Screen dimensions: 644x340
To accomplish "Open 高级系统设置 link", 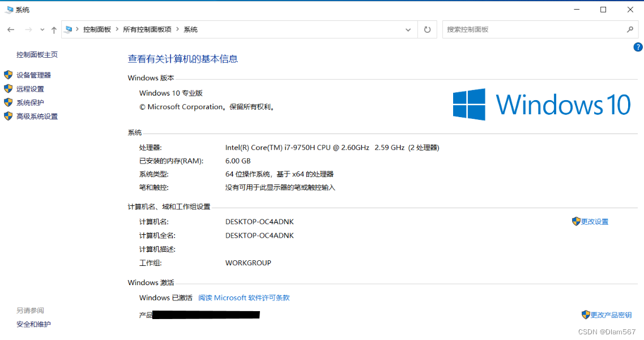I will 37,117.
